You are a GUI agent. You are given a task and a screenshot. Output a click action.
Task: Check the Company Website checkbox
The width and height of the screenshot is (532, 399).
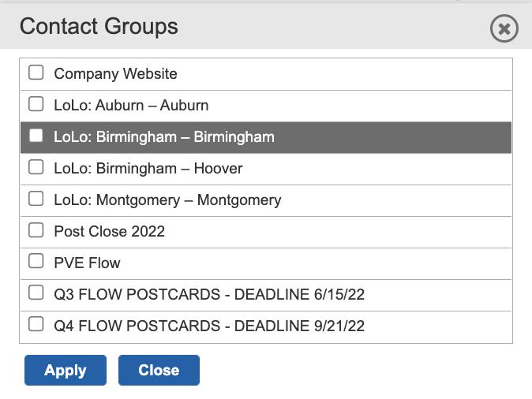click(x=36, y=73)
